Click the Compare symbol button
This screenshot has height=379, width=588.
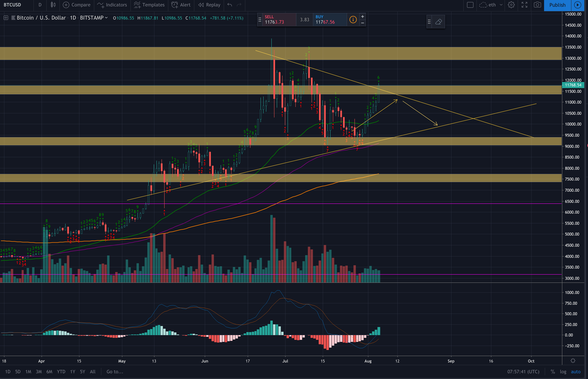77,5
